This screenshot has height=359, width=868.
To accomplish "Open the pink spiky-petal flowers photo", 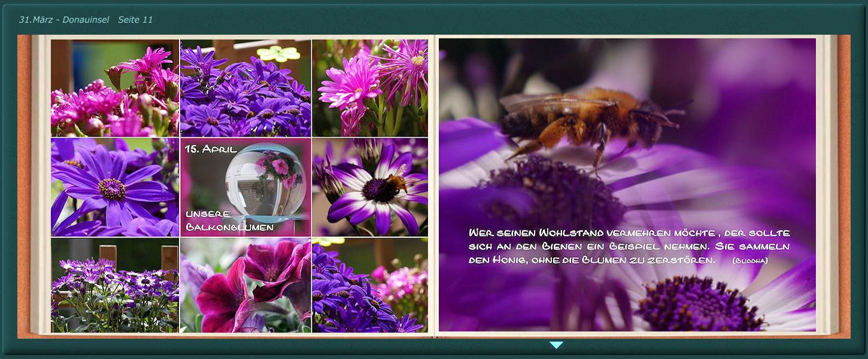I will click(x=370, y=88).
